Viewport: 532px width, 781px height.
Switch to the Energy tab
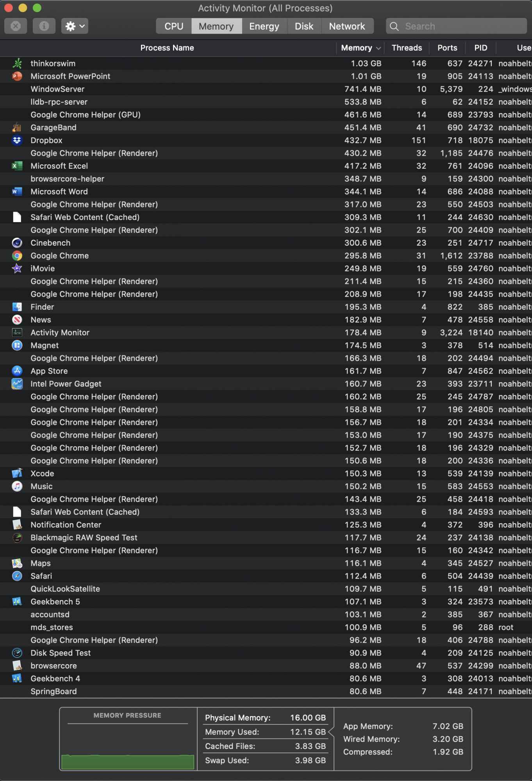click(264, 26)
